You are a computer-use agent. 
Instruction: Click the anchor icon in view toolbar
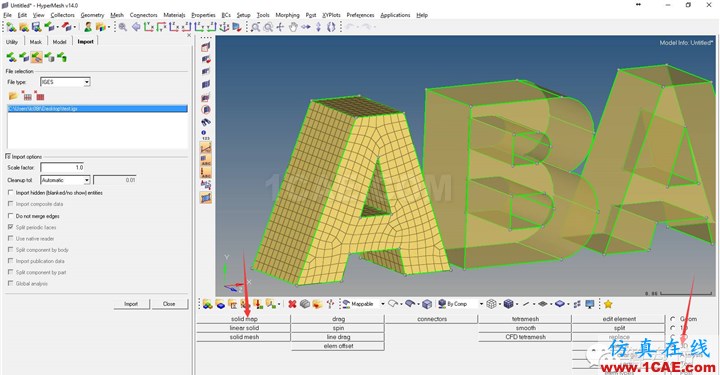click(x=224, y=27)
